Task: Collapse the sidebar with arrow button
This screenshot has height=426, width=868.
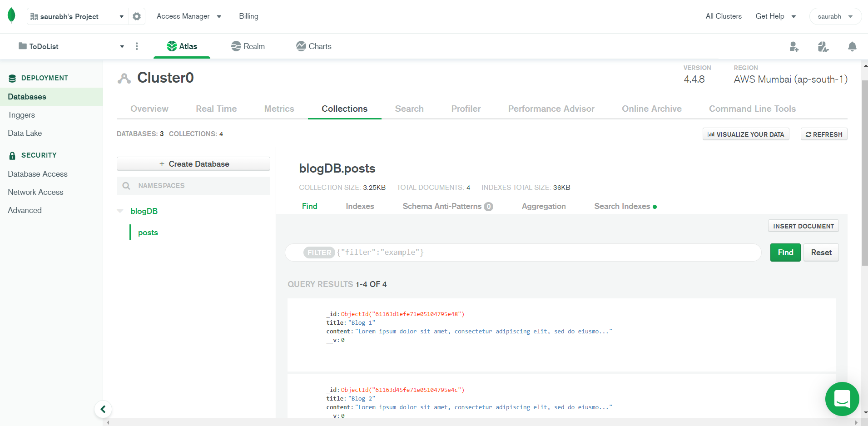Action: pos(103,409)
